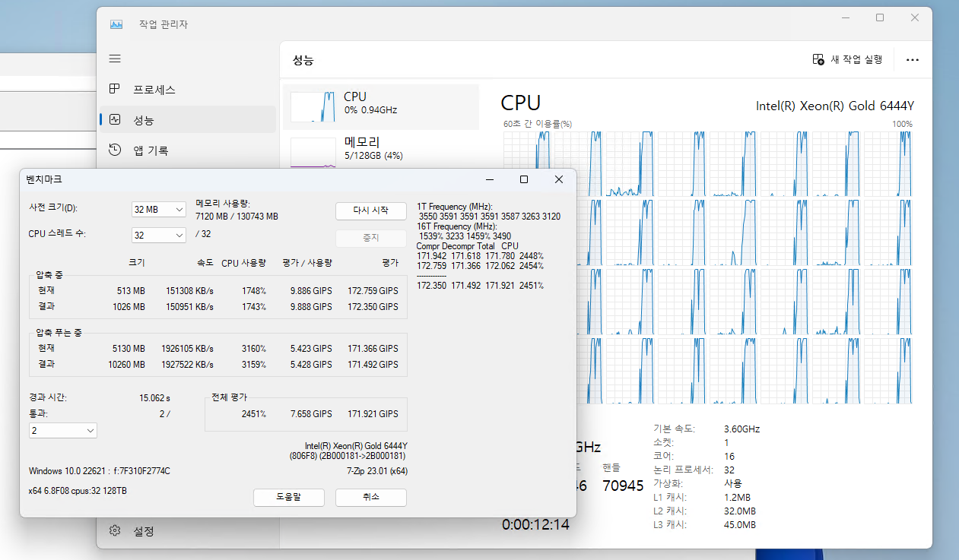This screenshot has height=560, width=959.
Task: Click the total rating 171.921 GIPS value
Action: click(x=373, y=414)
